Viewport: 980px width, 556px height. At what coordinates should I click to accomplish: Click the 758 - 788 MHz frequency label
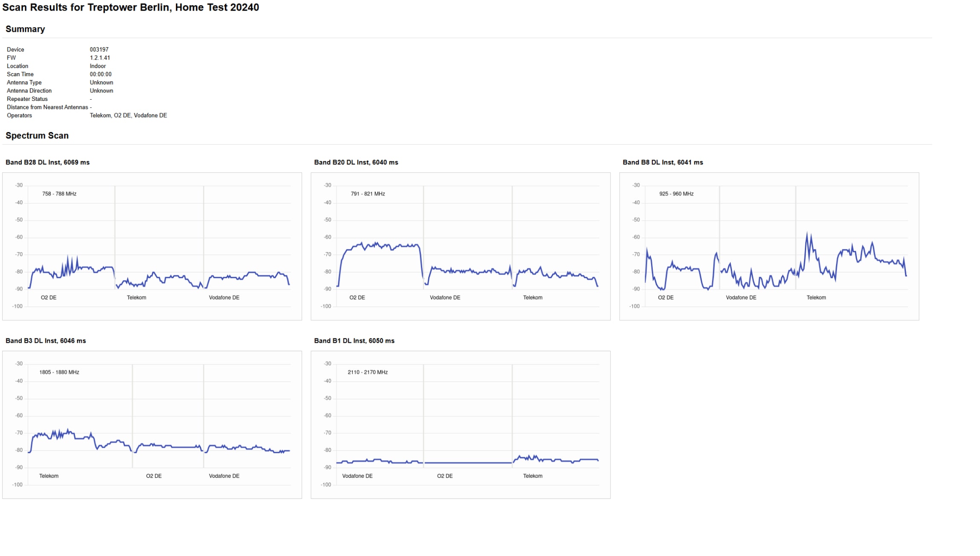click(x=59, y=194)
